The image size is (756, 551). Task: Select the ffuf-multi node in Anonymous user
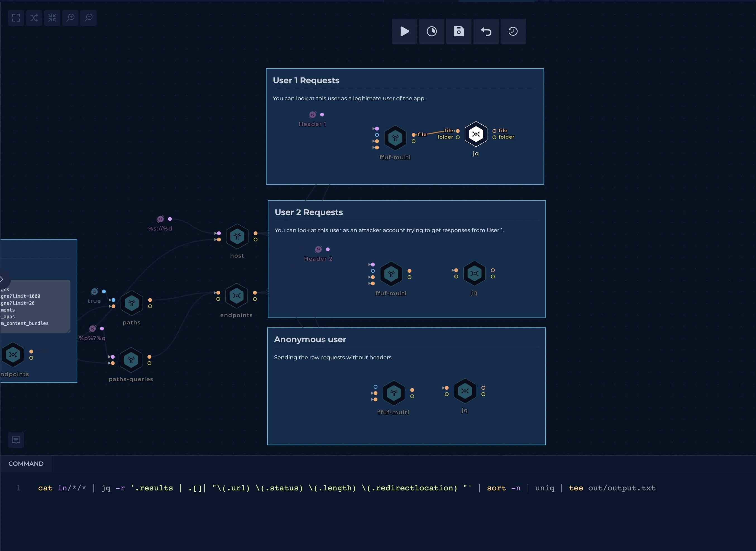coord(394,393)
